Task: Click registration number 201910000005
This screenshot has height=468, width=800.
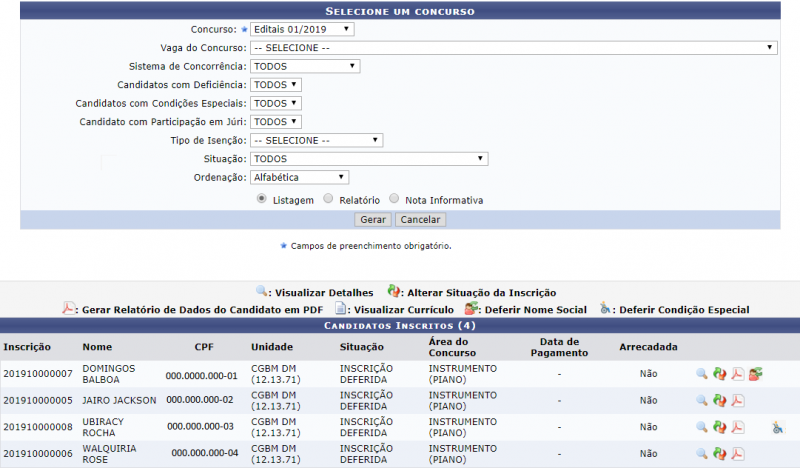Action: 38,401
